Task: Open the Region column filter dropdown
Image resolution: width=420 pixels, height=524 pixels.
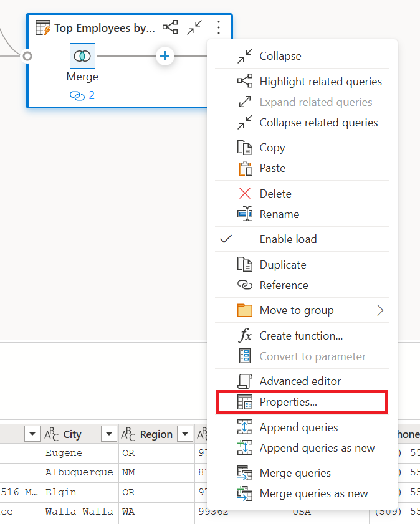Action: click(184, 434)
